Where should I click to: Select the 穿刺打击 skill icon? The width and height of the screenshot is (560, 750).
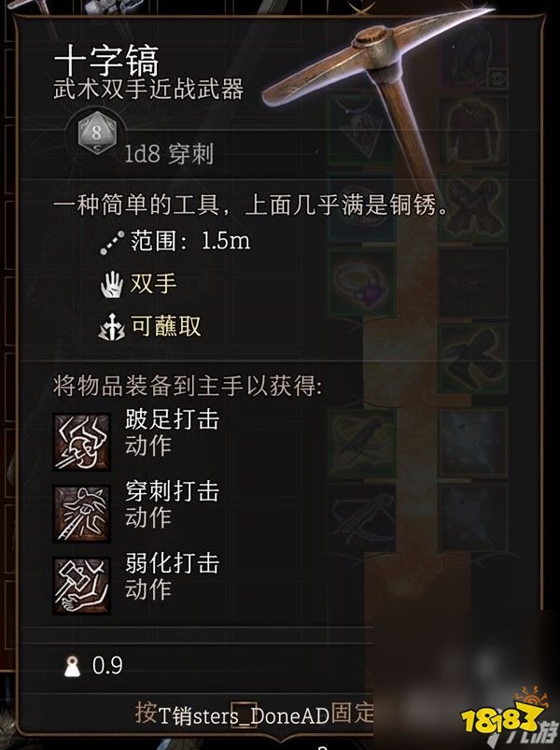82,514
